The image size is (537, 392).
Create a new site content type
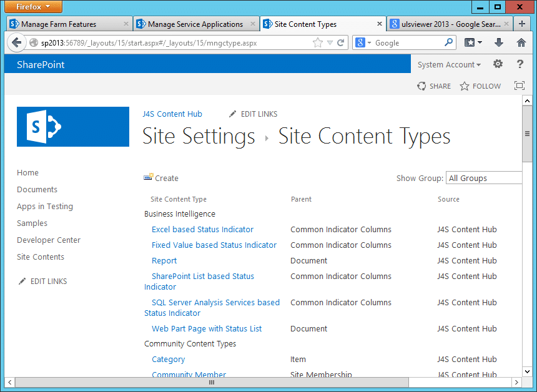pos(167,178)
